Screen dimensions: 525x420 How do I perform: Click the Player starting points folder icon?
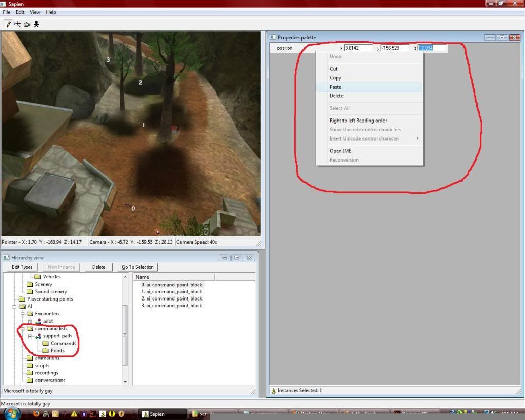22,299
